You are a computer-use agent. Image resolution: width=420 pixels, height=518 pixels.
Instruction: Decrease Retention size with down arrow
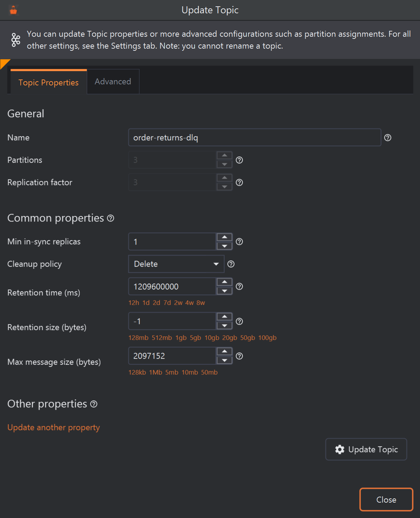224,326
